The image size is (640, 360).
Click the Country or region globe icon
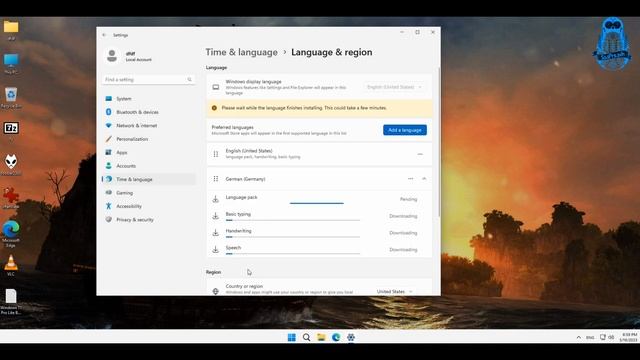tap(216, 291)
